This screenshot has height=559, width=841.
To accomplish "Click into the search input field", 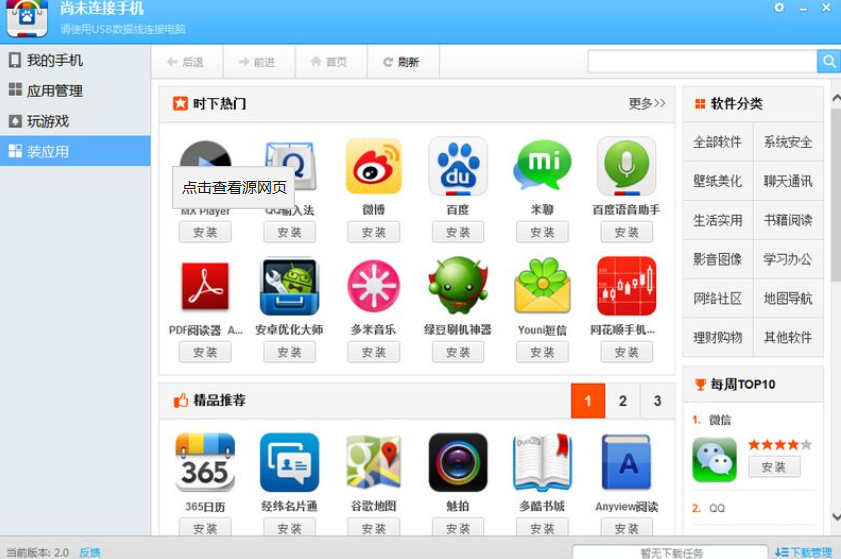I will [x=702, y=62].
